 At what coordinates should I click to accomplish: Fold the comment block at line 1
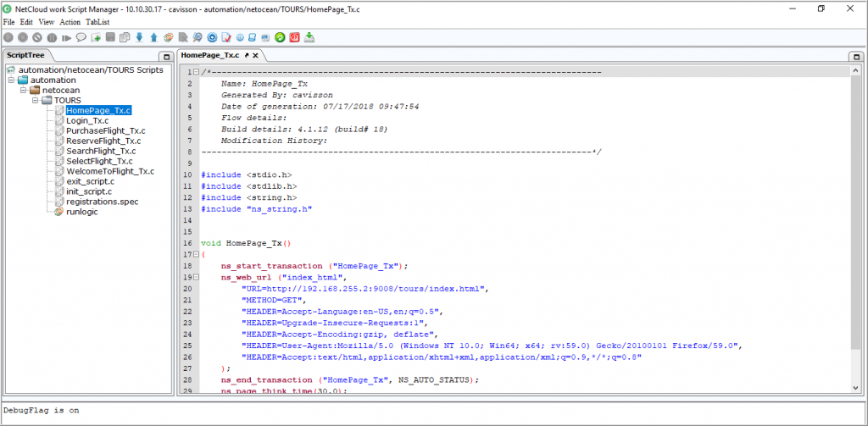[197, 73]
